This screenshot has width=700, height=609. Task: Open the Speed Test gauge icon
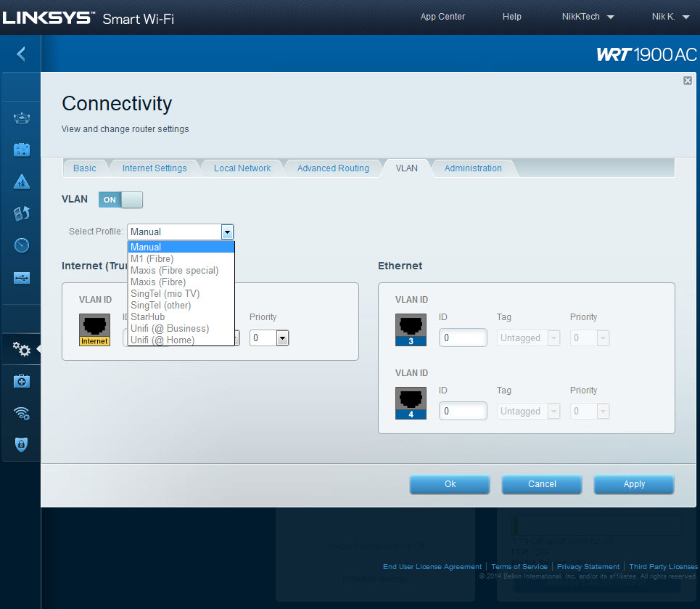[x=22, y=245]
